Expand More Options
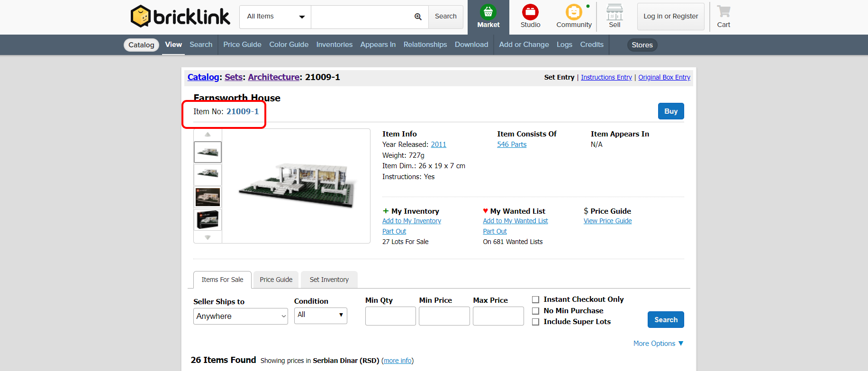 [658, 344]
